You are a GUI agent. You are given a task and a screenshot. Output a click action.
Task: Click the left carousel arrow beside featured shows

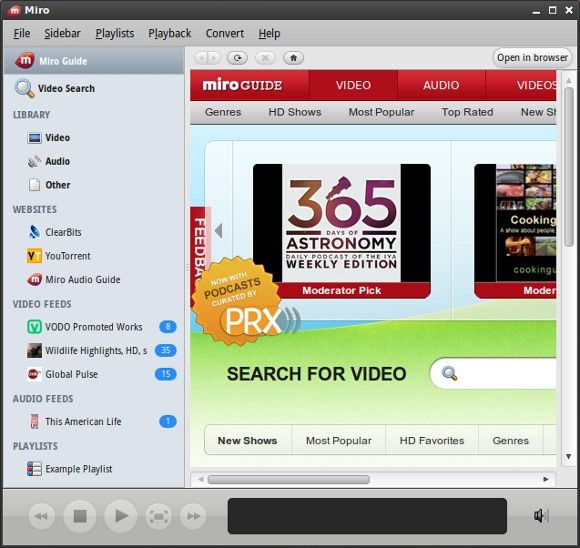pos(219,231)
